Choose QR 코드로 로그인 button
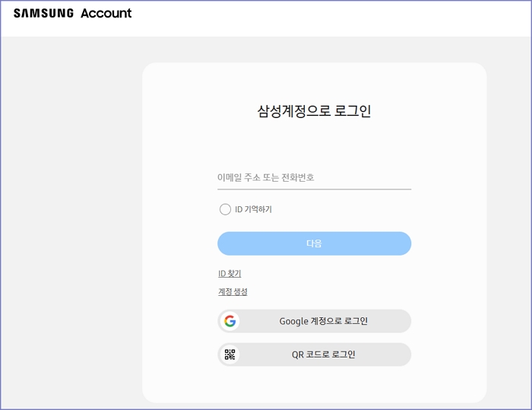 click(x=314, y=354)
